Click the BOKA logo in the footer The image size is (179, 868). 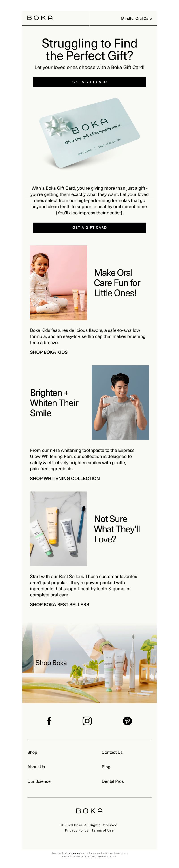[x=89, y=811]
